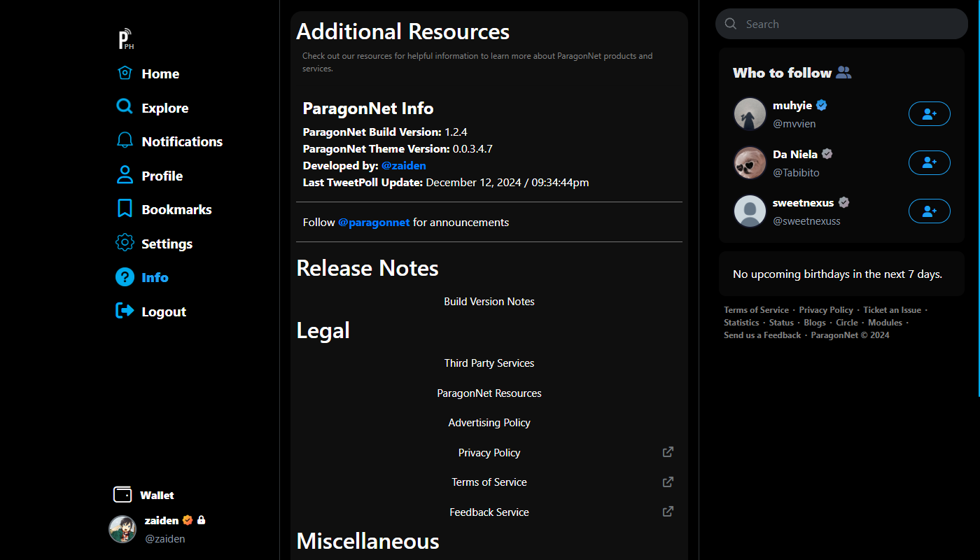Open the @paragonnet announcements link
The height and width of the screenshot is (560, 980).
(x=374, y=223)
